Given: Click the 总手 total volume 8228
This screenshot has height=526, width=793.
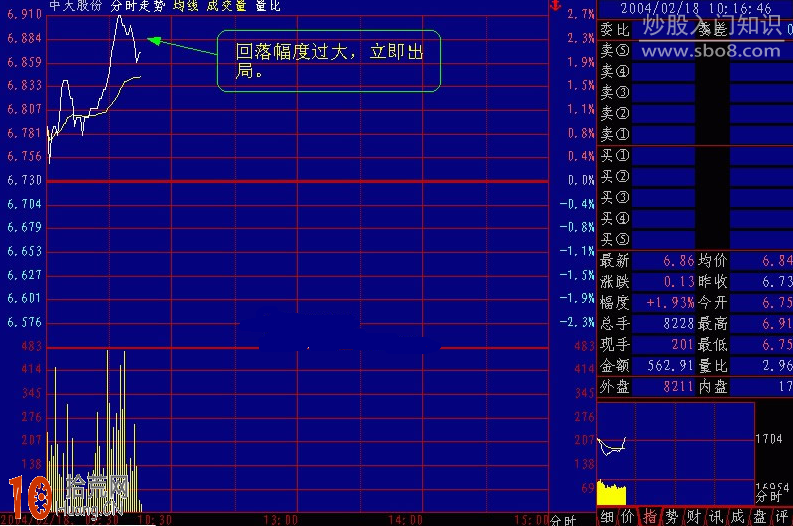Looking at the screenshot, I should click(679, 324).
